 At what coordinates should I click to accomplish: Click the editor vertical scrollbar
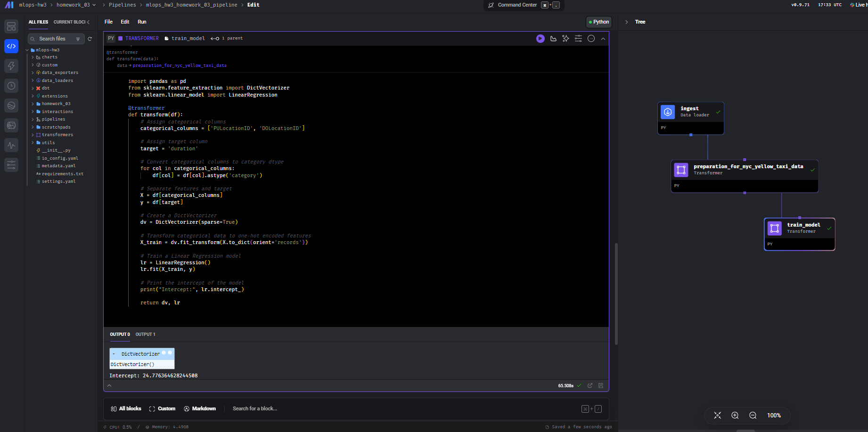pyautogui.click(x=616, y=294)
